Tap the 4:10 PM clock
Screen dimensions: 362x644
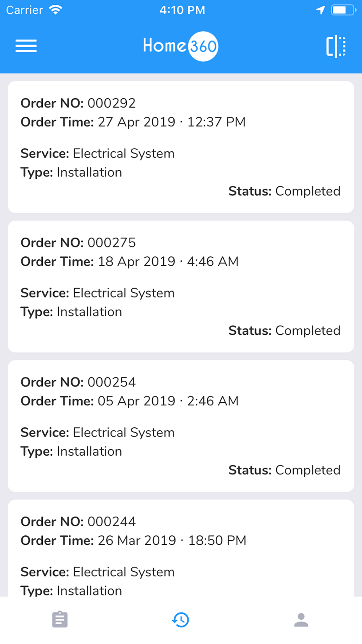[182, 10]
